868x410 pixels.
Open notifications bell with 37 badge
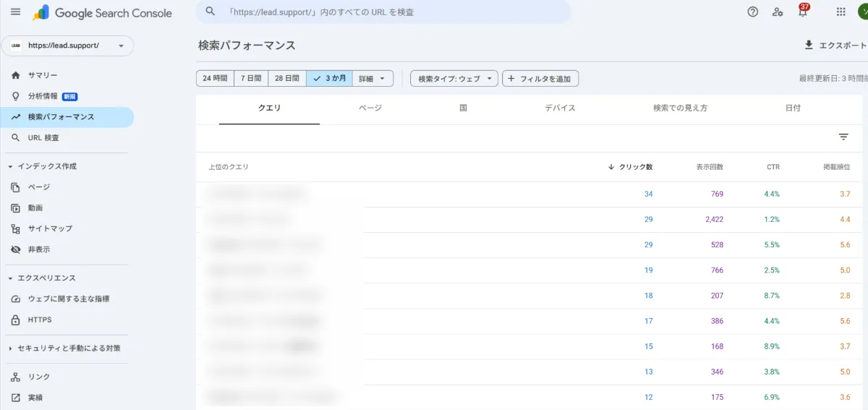click(803, 10)
